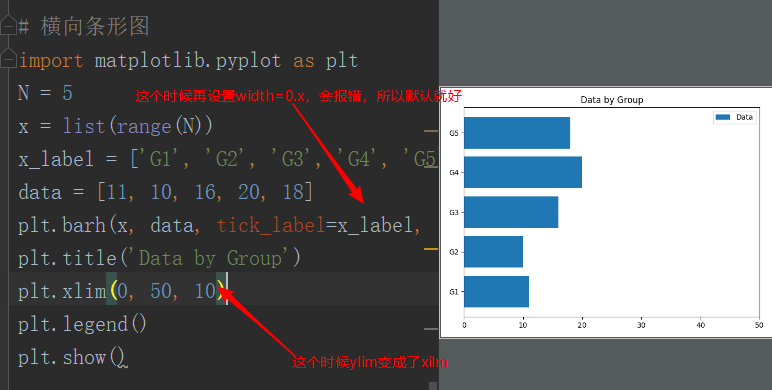Select the G5 bar in the chart
This screenshot has height=390, width=772.
pos(517,133)
